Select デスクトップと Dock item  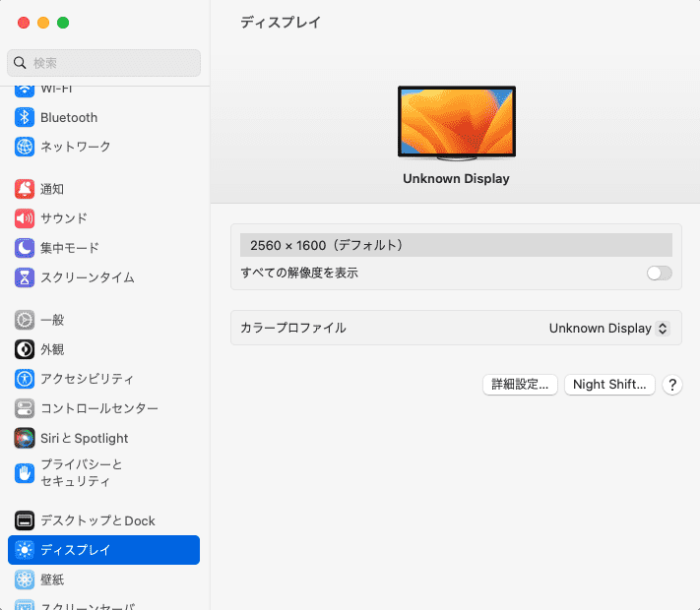(x=103, y=520)
